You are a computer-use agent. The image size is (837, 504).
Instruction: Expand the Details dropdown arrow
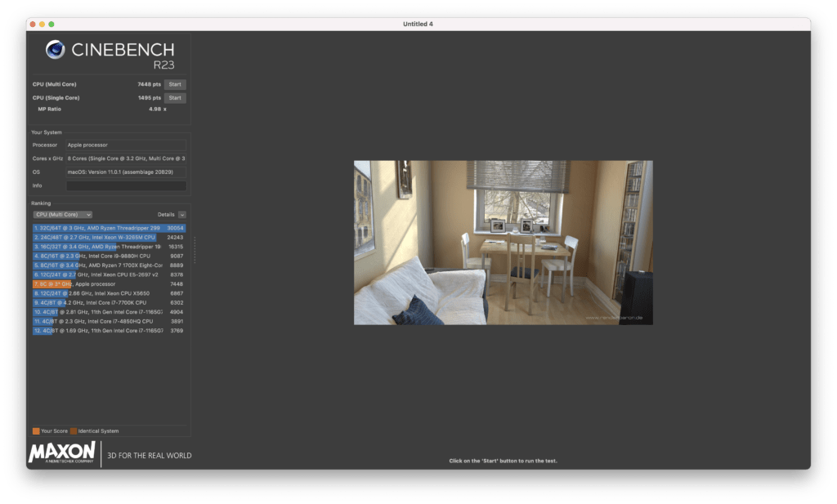[182, 214]
